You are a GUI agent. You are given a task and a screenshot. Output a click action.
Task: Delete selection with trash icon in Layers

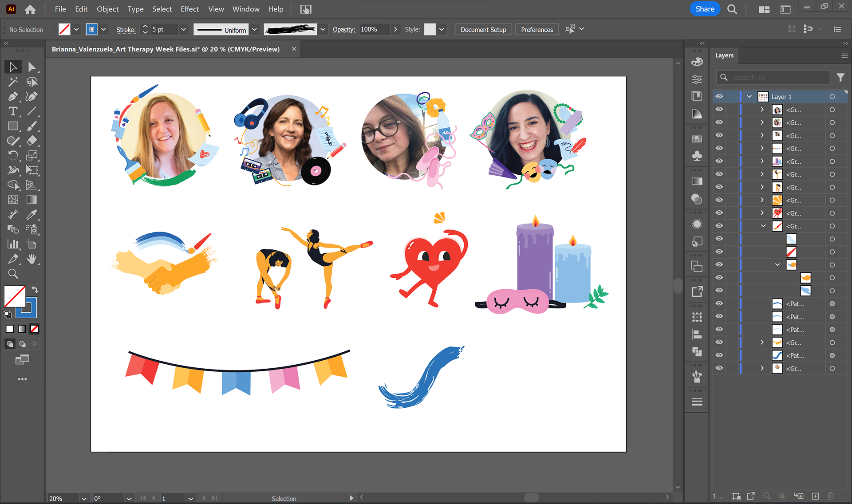(831, 496)
